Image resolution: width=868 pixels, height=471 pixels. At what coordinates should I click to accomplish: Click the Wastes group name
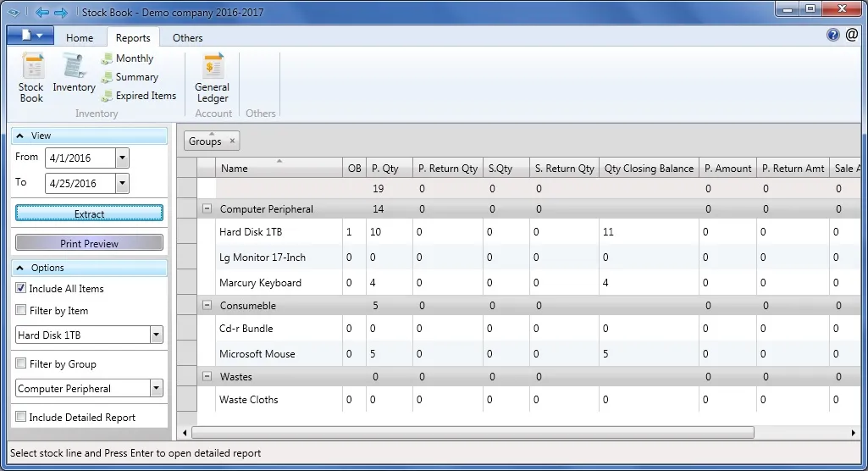235,377
